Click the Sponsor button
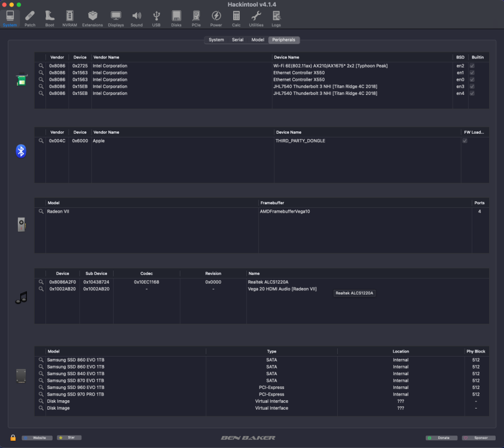 coord(479,438)
